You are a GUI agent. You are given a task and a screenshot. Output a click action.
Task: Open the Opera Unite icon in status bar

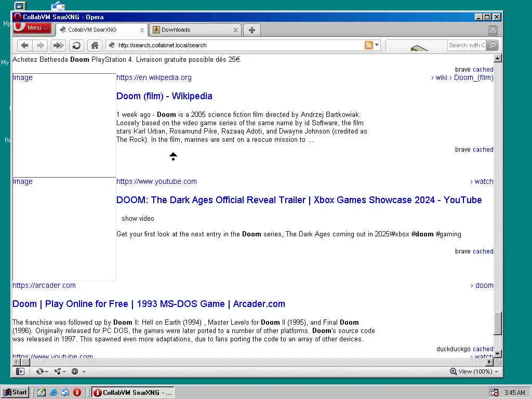(58, 371)
